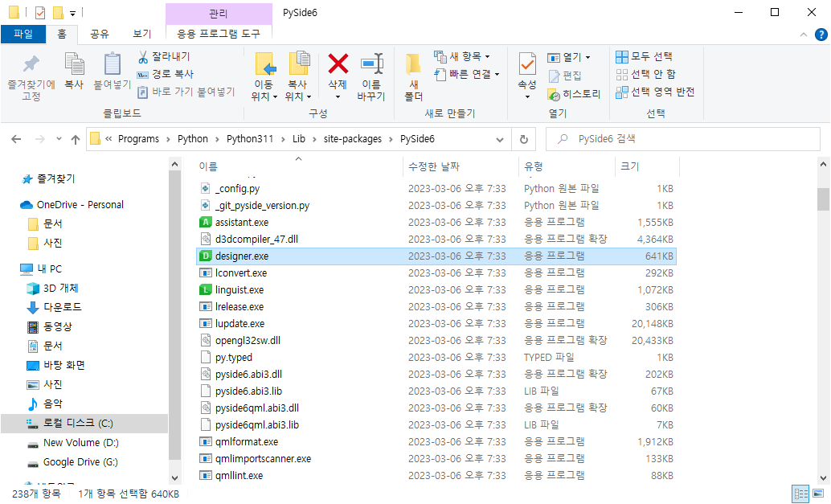The width and height of the screenshot is (831, 504).
Task: Refresh the PySide6 folder view
Action: point(524,139)
